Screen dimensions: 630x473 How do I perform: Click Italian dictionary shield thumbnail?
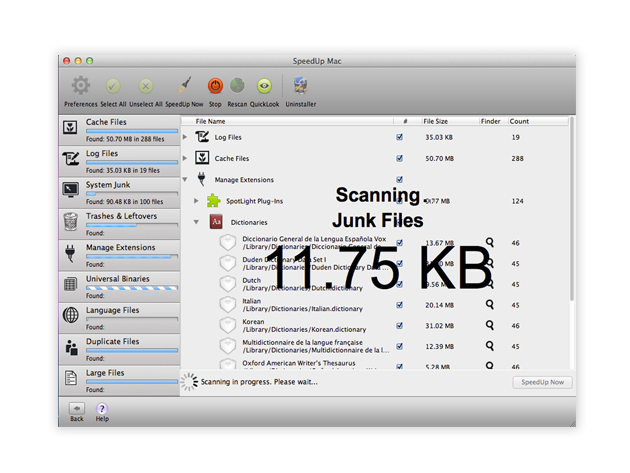tap(228, 305)
